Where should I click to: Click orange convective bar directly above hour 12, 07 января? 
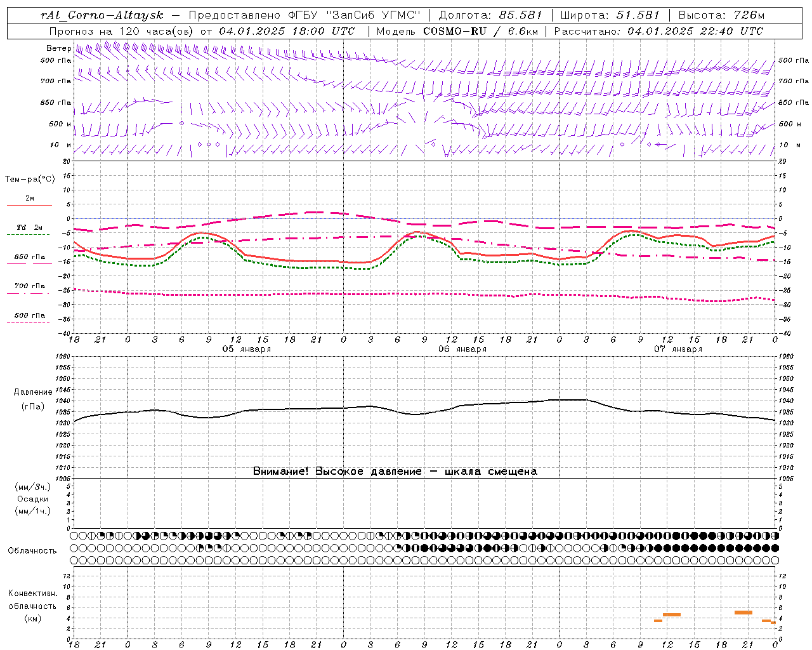coord(671,614)
